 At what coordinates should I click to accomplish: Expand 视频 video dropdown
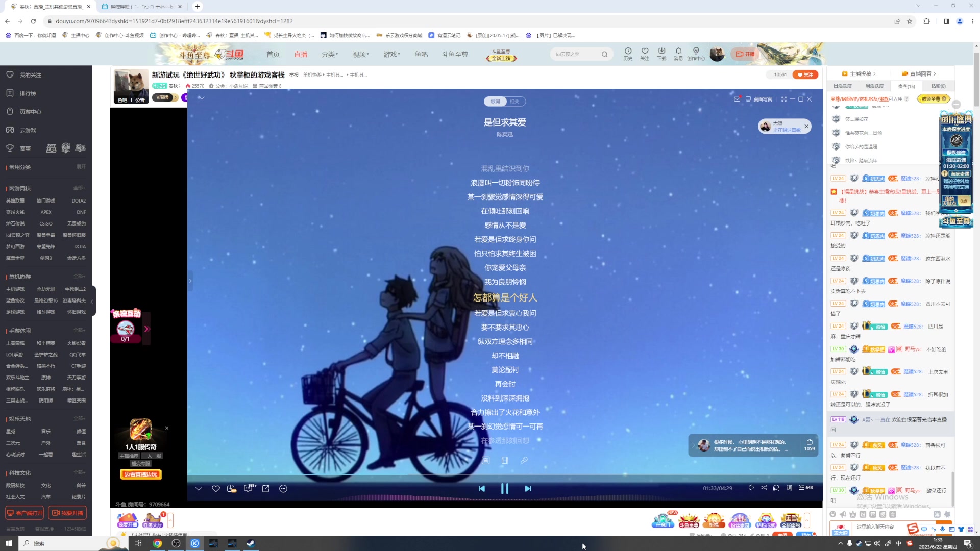coord(360,54)
